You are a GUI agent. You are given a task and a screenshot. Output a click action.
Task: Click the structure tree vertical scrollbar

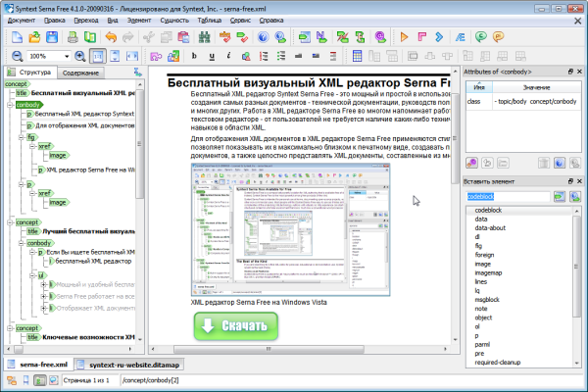coord(139,144)
